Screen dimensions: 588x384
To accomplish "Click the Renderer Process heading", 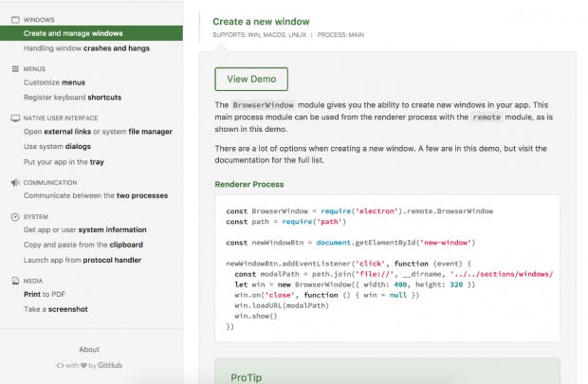I will tap(249, 185).
